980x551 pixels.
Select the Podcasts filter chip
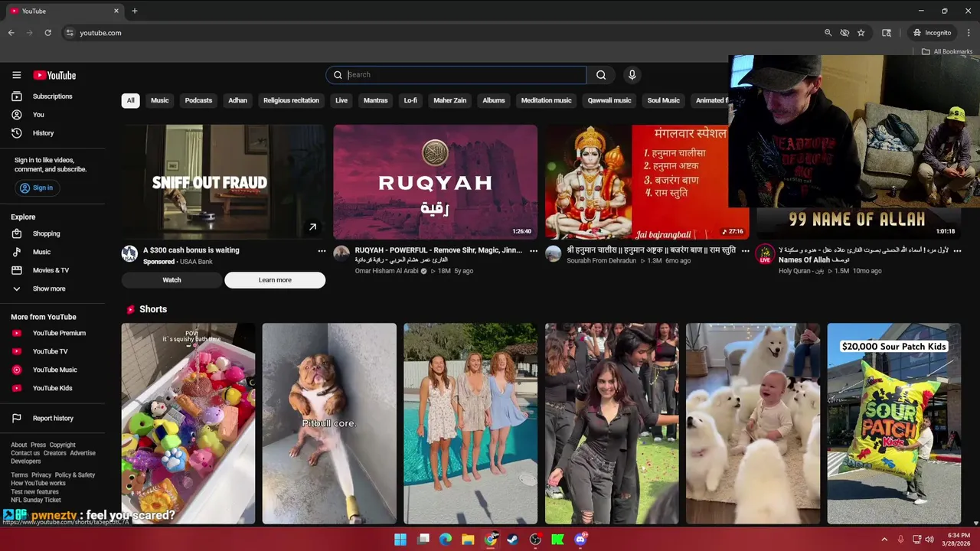198,100
